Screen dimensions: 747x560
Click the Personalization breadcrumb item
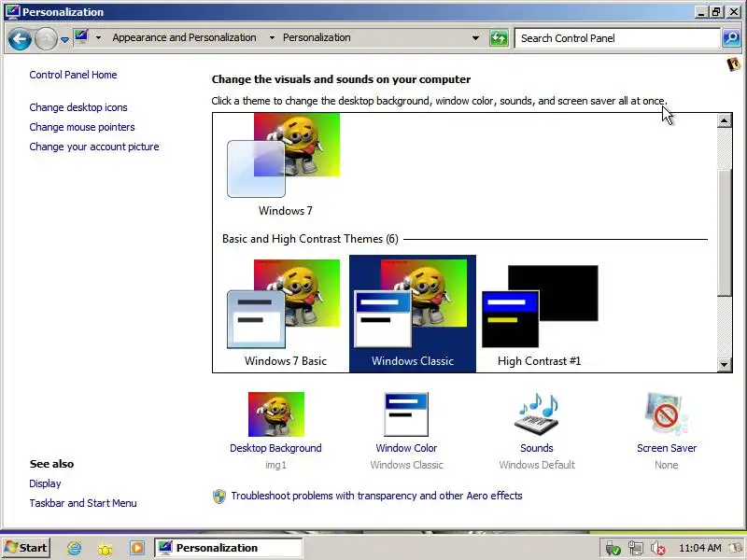tap(317, 37)
